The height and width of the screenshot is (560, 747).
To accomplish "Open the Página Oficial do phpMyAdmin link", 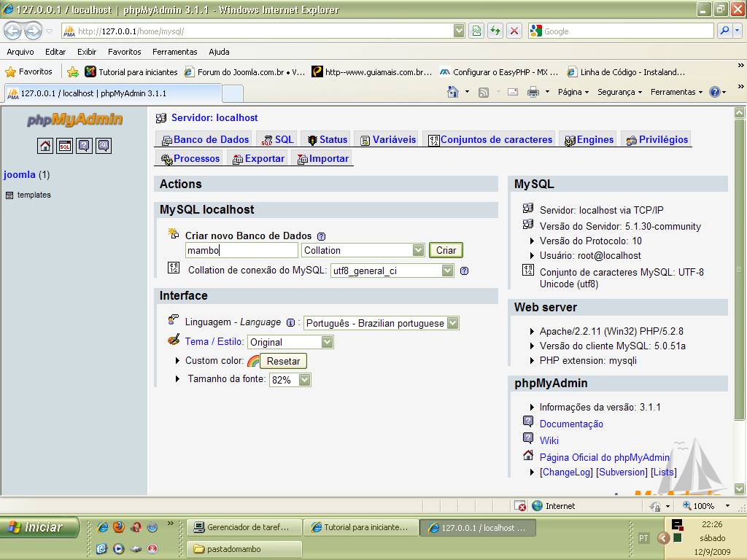I will (605, 457).
